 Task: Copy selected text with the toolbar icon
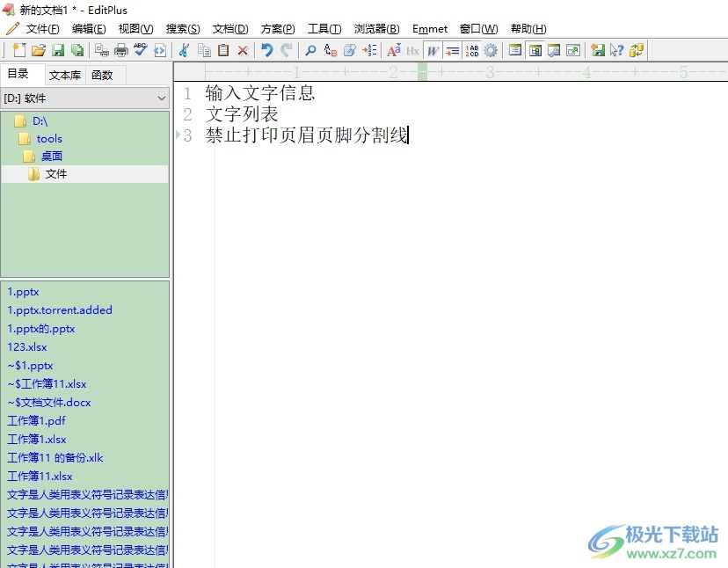click(x=204, y=50)
